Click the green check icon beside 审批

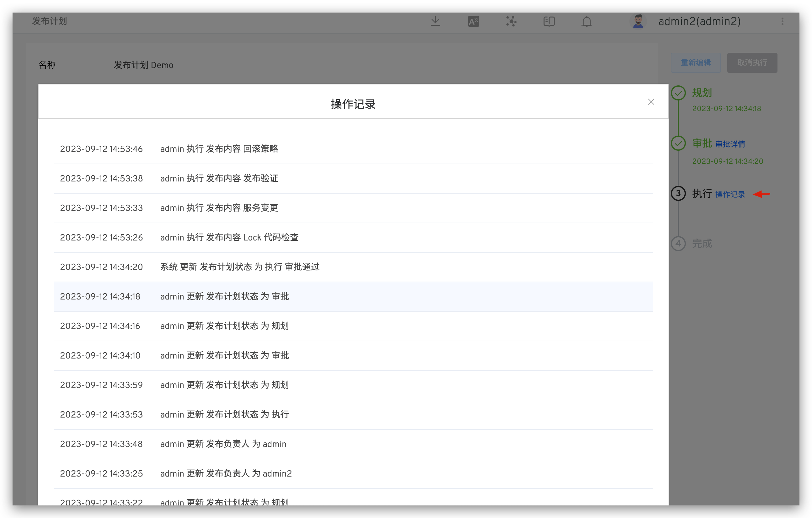click(x=678, y=143)
